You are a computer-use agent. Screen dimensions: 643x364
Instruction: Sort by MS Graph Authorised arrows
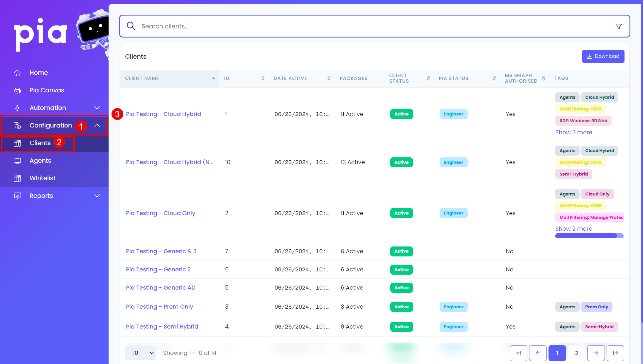click(x=544, y=78)
